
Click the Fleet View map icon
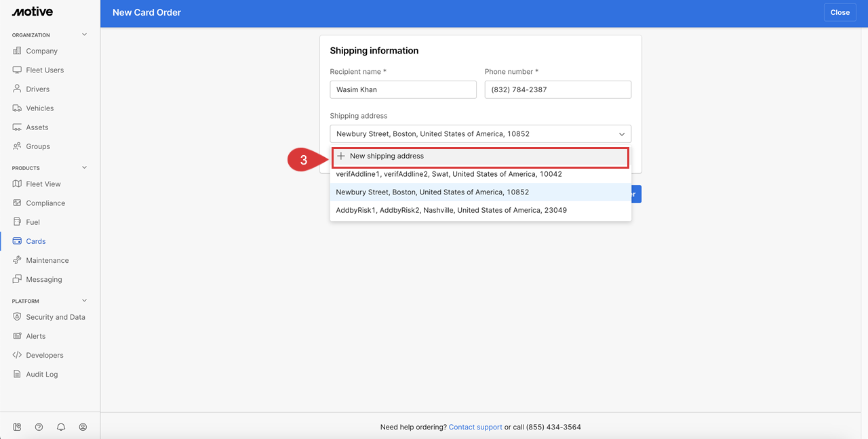tap(17, 184)
